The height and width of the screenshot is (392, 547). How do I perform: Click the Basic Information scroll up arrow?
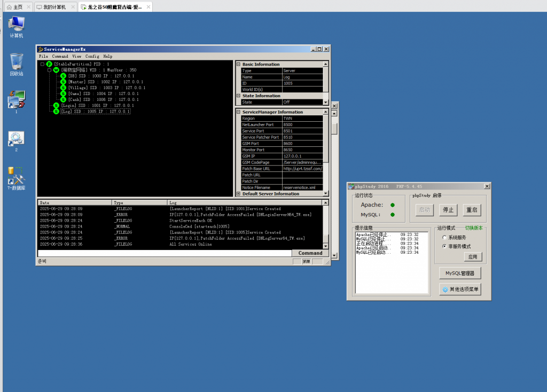[x=325, y=64]
